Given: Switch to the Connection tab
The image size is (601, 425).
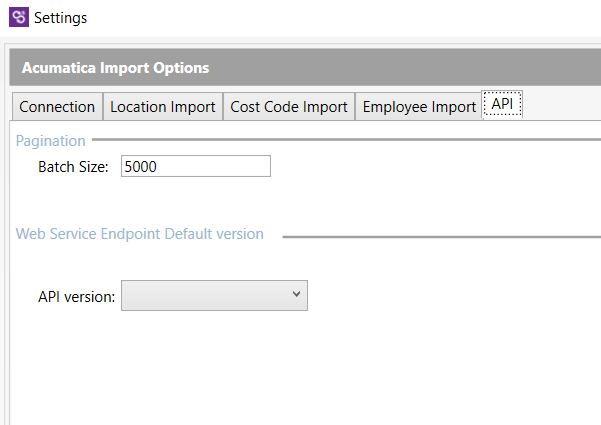Looking at the screenshot, I should point(57,107).
